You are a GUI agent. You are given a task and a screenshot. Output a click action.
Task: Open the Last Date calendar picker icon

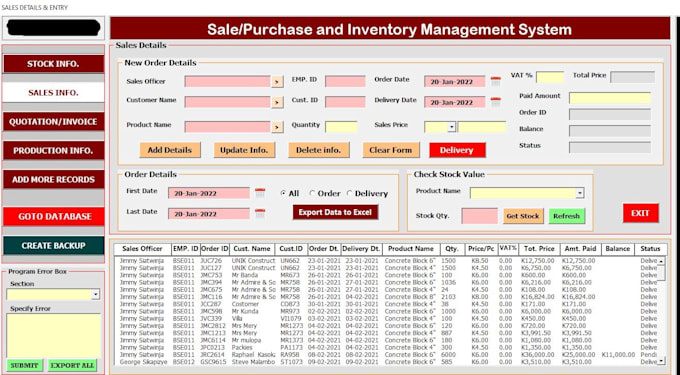click(x=260, y=213)
